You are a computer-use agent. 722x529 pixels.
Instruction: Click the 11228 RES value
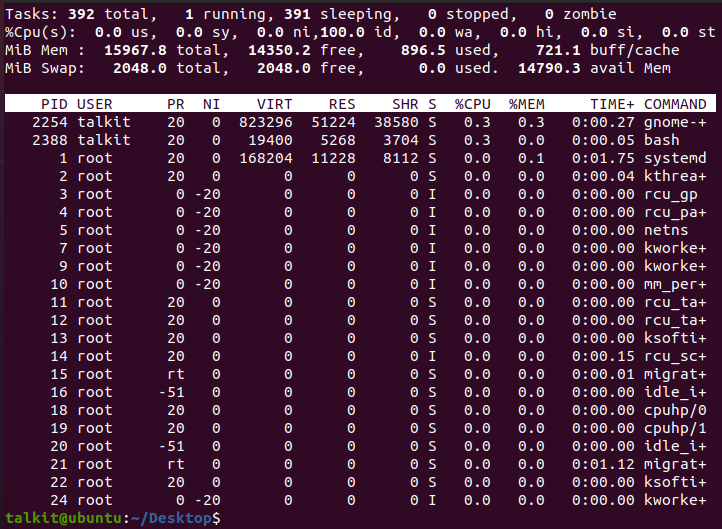tap(333, 158)
